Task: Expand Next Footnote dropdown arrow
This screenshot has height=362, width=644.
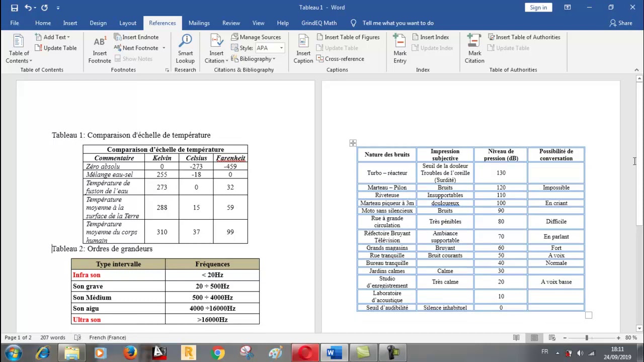Action: (164, 48)
